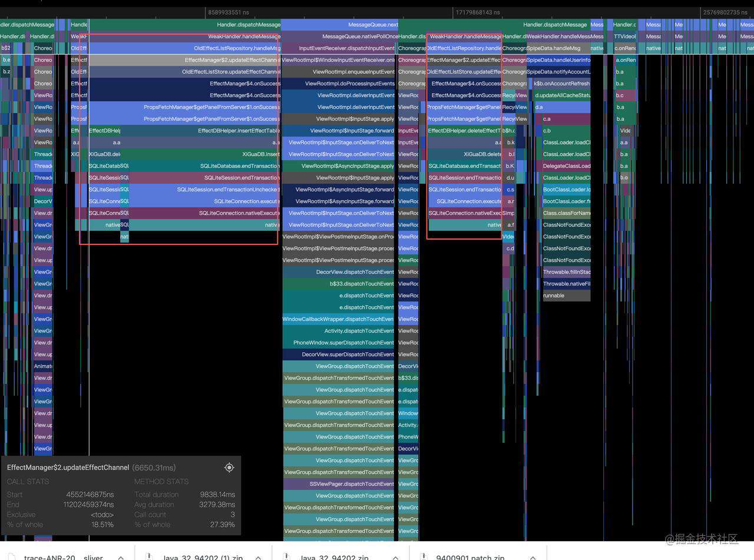Click the 25769802735 ns ruler marker

[726, 12]
